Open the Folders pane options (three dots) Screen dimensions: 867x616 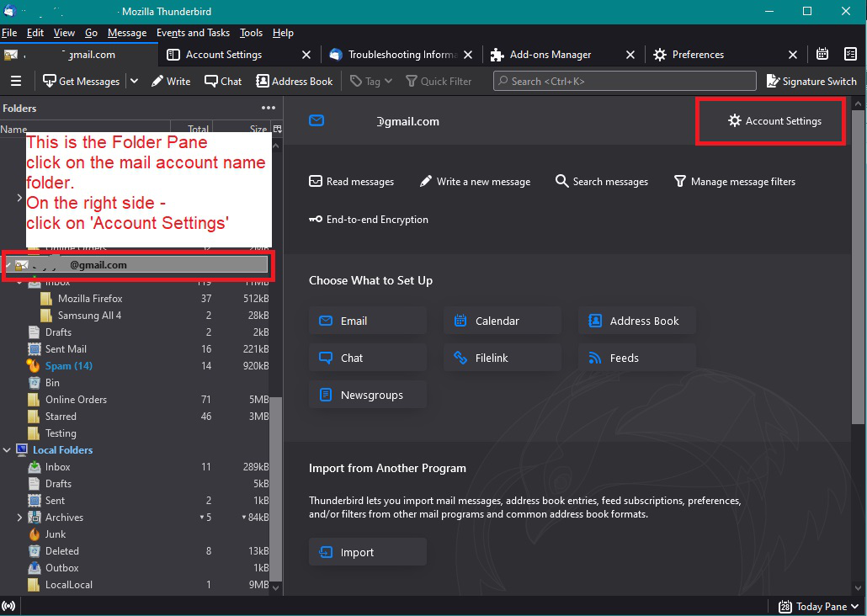point(269,108)
